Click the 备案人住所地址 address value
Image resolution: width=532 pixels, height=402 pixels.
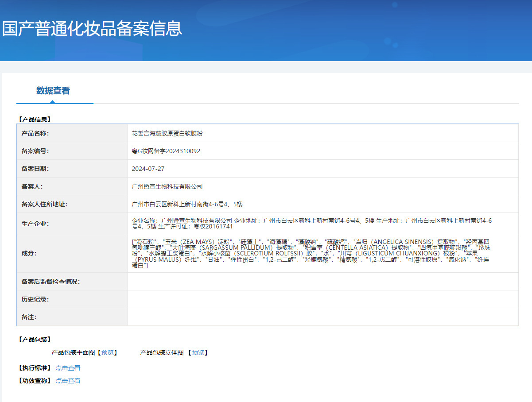pyautogui.click(x=187, y=204)
